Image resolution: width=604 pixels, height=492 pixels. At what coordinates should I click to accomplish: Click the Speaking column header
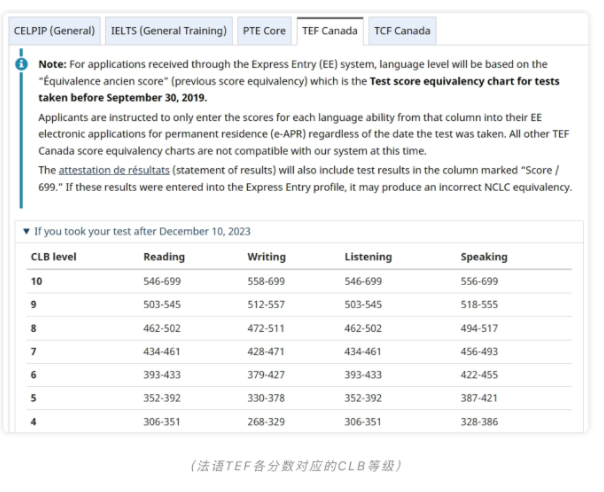(484, 257)
